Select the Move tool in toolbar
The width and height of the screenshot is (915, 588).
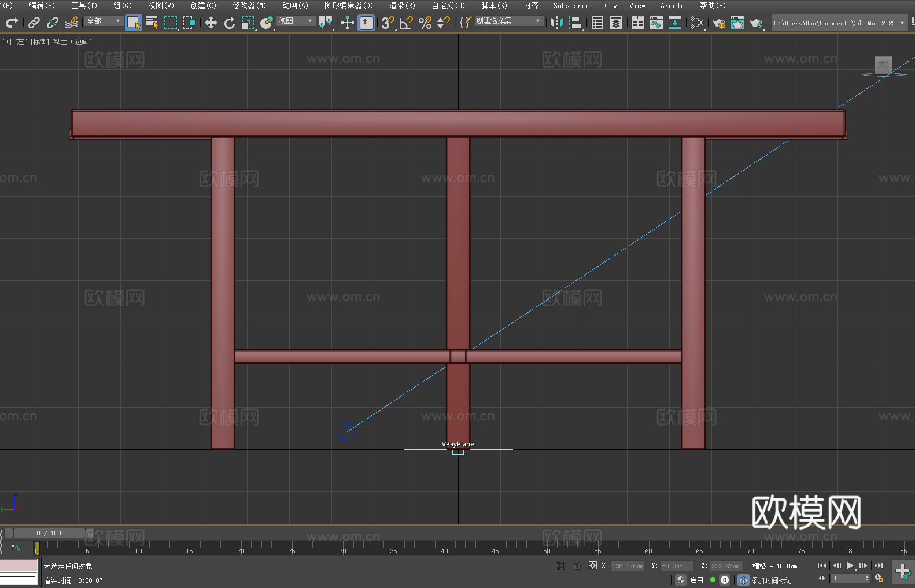click(211, 23)
